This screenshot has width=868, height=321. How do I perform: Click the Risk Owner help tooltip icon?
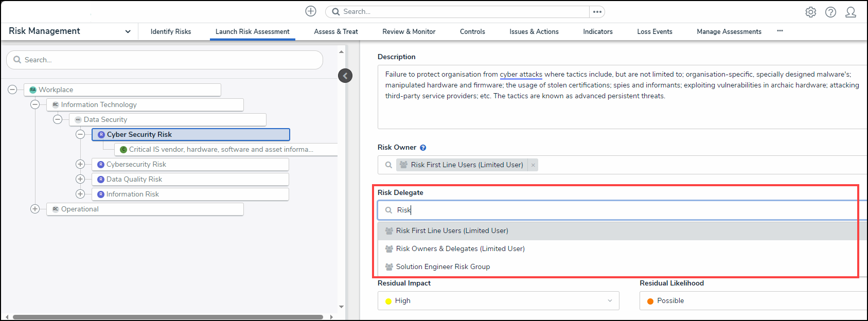pos(423,148)
